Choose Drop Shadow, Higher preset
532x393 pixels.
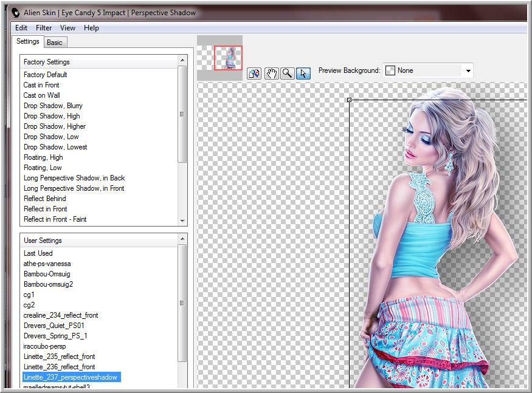tap(55, 126)
